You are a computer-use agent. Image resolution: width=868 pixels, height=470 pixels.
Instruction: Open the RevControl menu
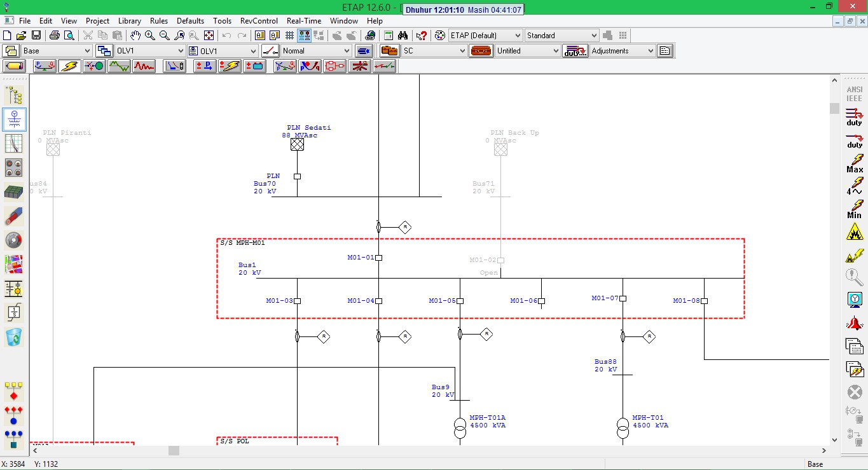(258, 21)
